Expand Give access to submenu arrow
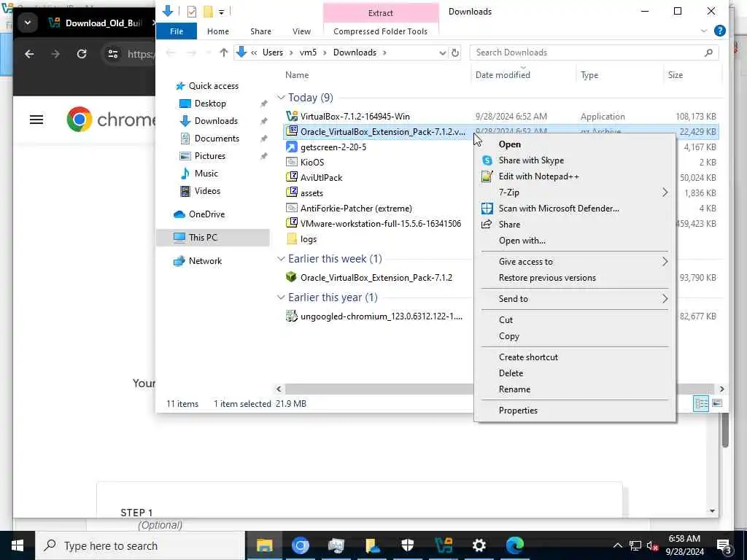This screenshot has height=560, width=747. [665, 262]
